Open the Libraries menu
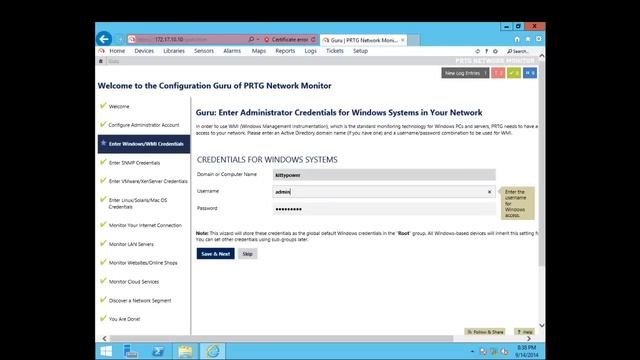 pos(174,51)
